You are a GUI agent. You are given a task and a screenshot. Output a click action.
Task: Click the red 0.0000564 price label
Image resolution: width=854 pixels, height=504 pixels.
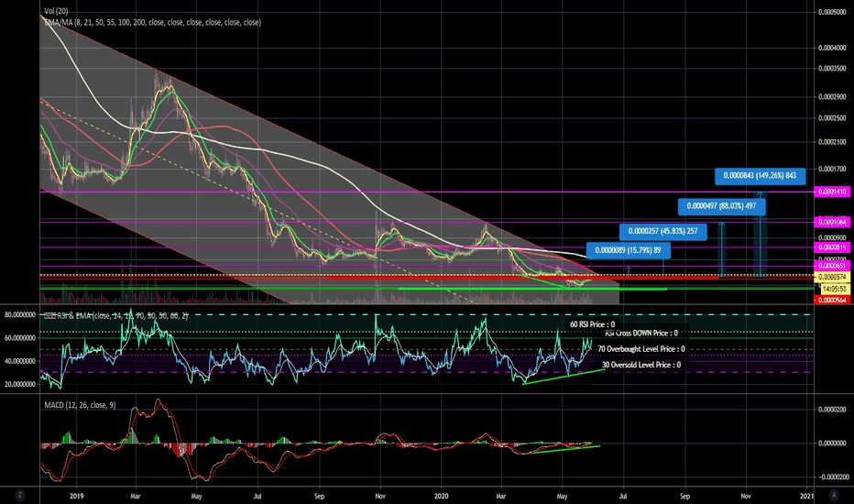[x=832, y=300]
